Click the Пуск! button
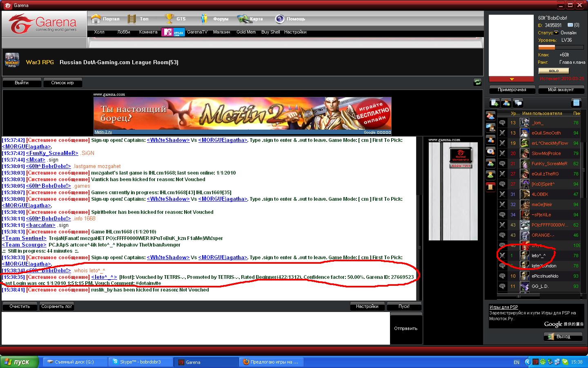Viewport: 588px width, 368px height. point(404,306)
